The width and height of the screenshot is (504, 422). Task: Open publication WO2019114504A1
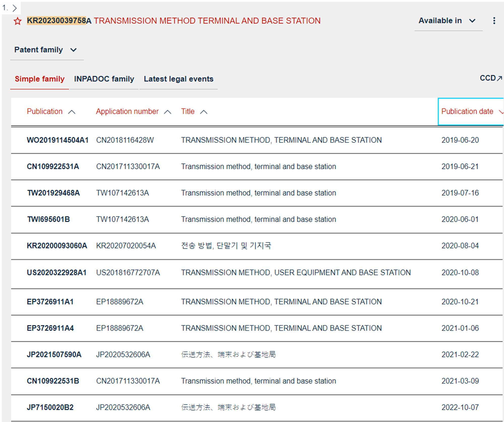[x=57, y=140]
